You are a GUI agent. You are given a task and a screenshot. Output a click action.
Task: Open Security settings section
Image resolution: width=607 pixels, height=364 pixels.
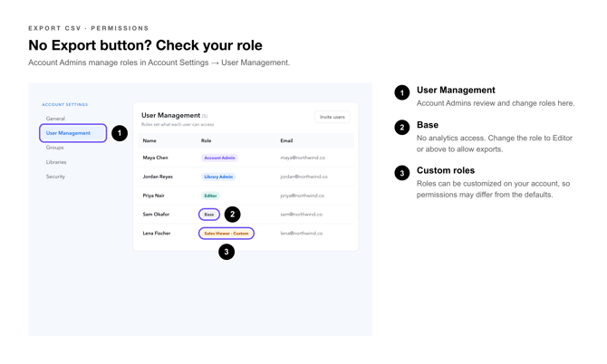pyautogui.click(x=55, y=177)
